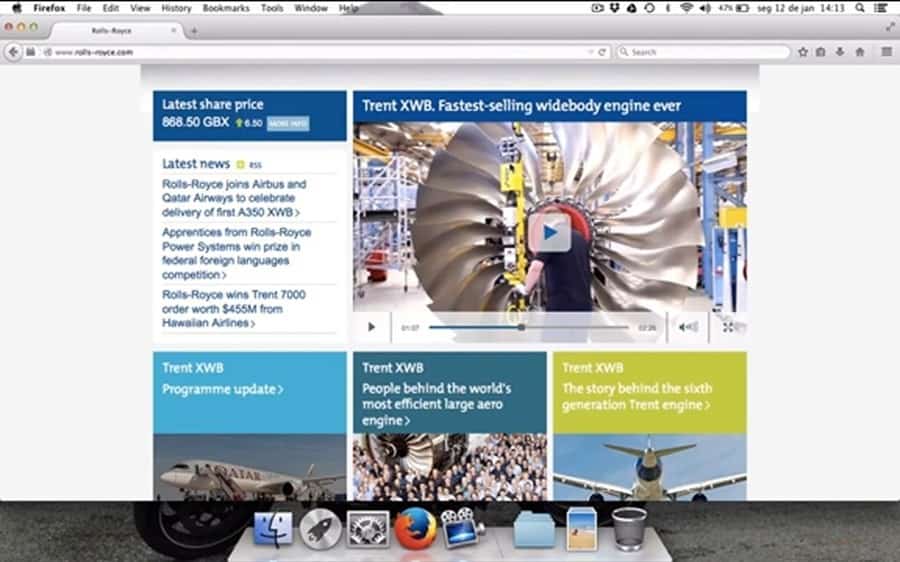The height and width of the screenshot is (562, 900).
Task: Click the video progress slider handle
Action: pos(521,327)
